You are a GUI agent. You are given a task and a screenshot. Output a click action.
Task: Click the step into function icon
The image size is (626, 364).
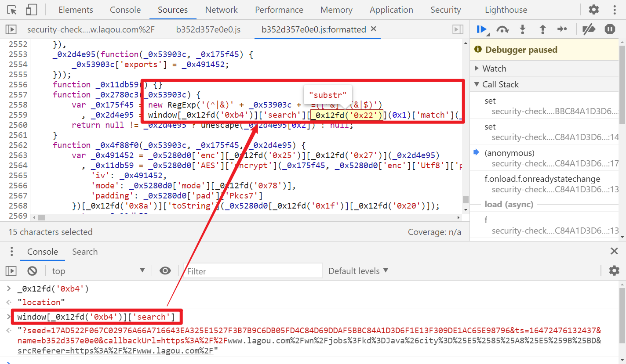click(523, 29)
